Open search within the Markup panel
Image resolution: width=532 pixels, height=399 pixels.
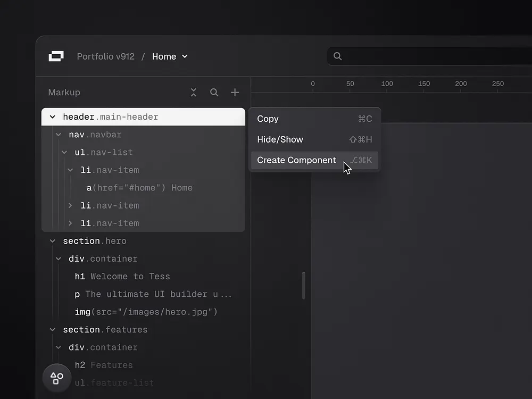pyautogui.click(x=214, y=92)
